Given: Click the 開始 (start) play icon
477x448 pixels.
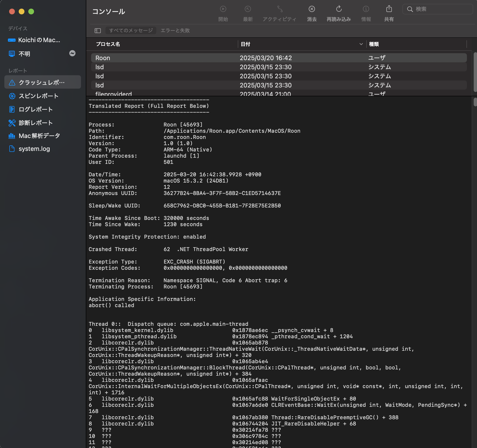Looking at the screenshot, I should coord(223,9).
